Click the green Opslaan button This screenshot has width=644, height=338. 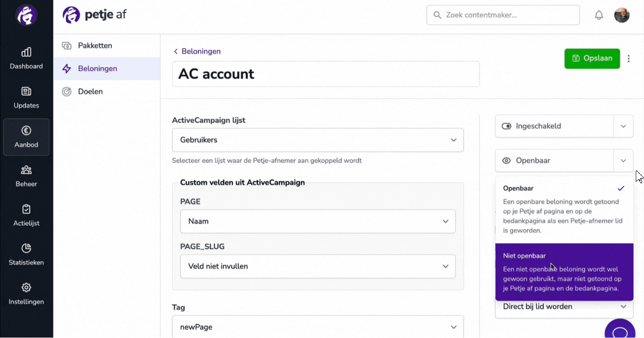[x=592, y=58]
